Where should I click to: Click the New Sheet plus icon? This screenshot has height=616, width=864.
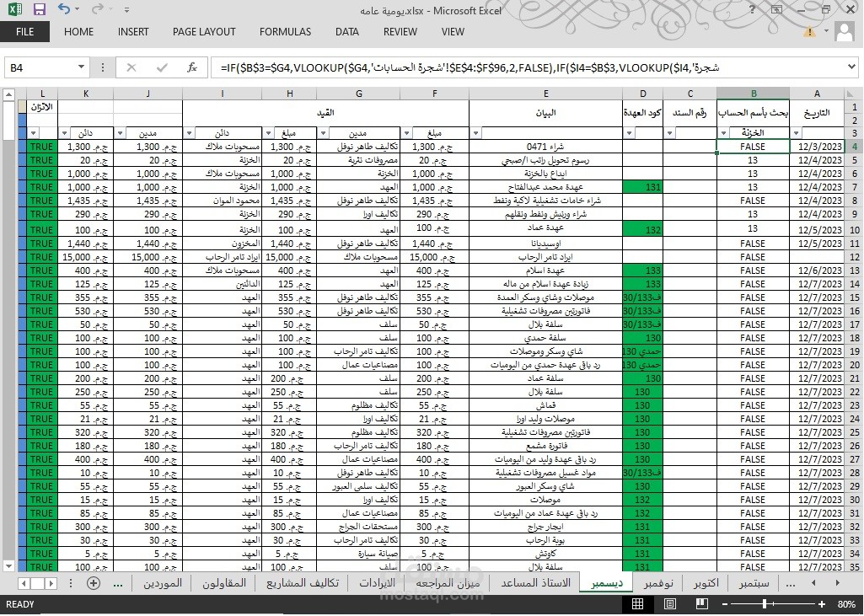click(x=94, y=583)
